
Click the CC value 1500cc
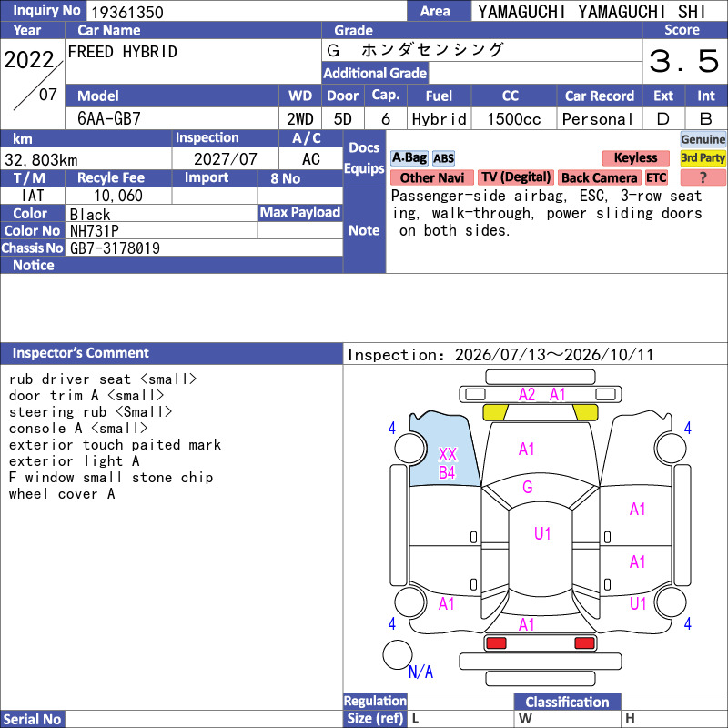pyautogui.click(x=514, y=119)
